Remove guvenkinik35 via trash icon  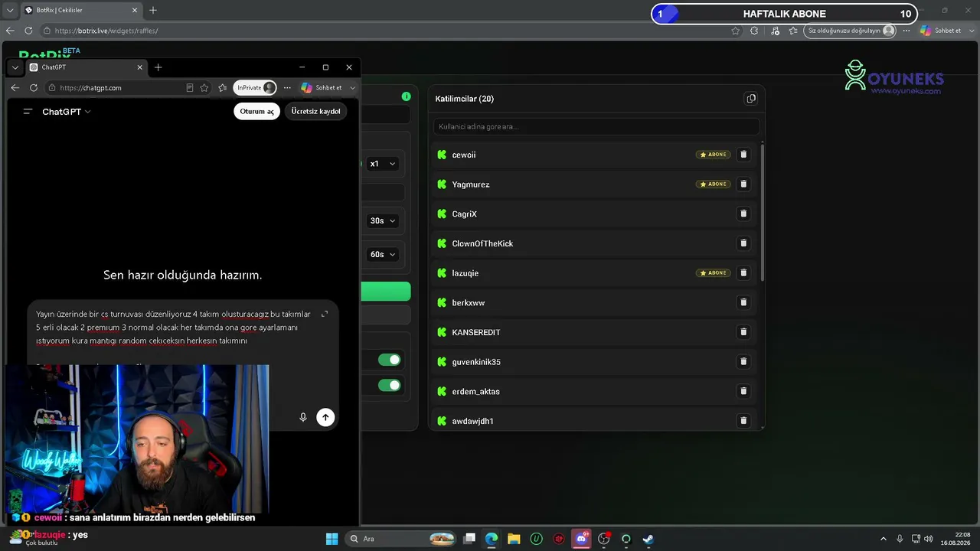pos(743,362)
